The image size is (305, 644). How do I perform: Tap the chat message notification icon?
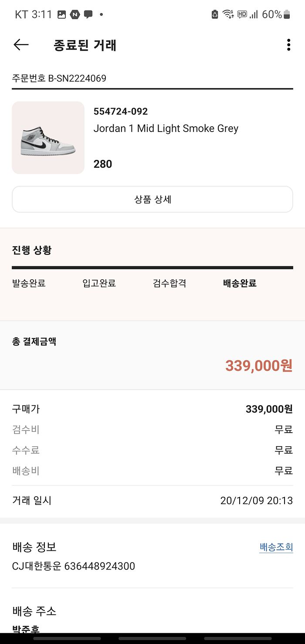pos(88,14)
